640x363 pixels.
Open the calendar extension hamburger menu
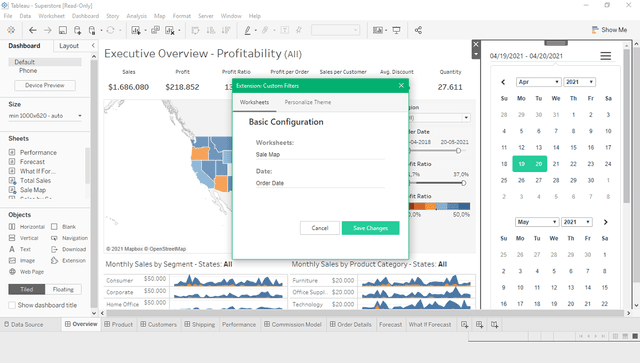coord(606,56)
